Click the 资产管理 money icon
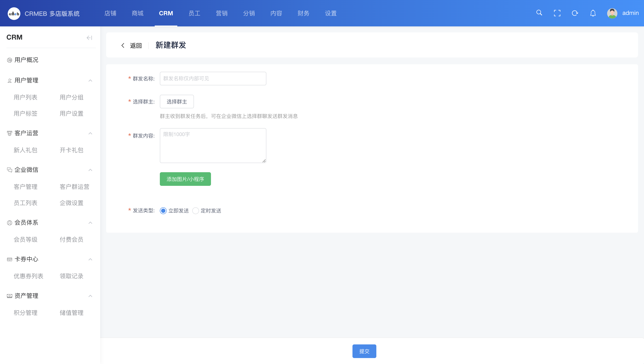The width and height of the screenshot is (644, 364). coord(10,296)
